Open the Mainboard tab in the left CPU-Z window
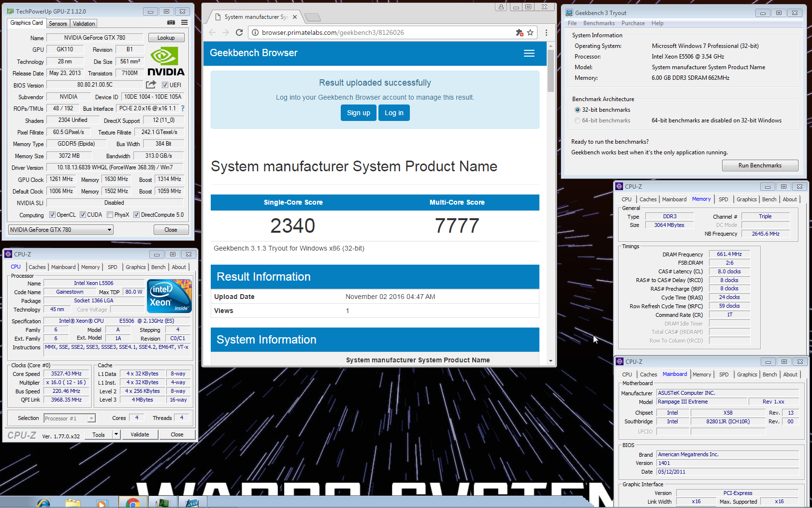 tap(63, 267)
